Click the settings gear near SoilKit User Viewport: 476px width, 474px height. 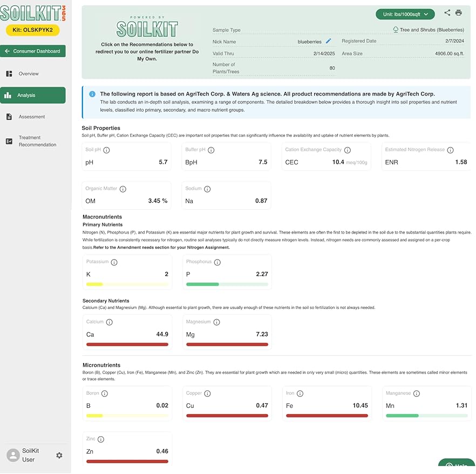pos(59,456)
